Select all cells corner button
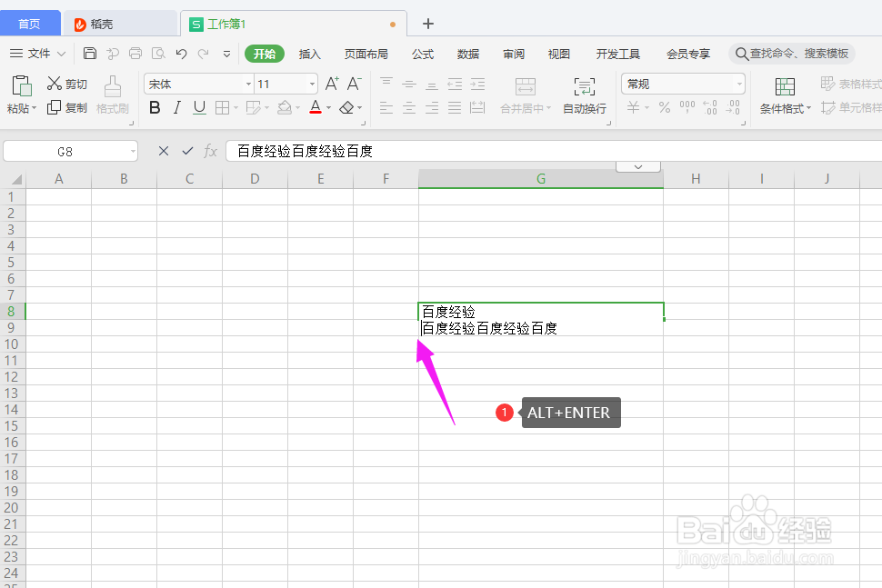 [15, 179]
